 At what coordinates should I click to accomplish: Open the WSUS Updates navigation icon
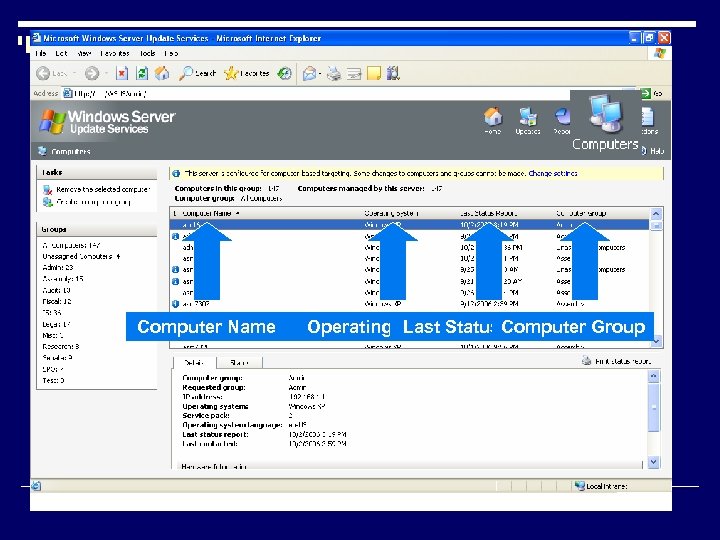[528, 117]
